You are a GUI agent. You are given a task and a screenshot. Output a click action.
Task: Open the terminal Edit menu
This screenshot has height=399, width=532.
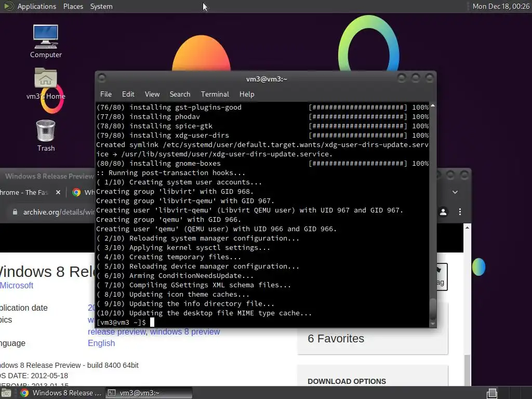[128, 95]
